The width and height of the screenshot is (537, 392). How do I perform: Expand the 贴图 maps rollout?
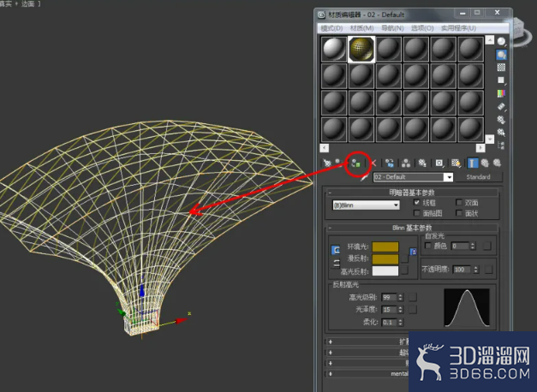pyautogui.click(x=367, y=363)
